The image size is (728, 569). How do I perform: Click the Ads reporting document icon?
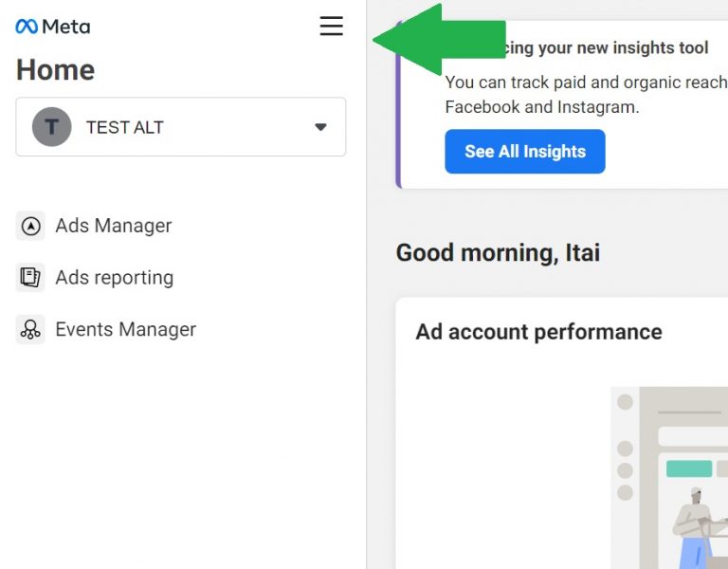30,278
